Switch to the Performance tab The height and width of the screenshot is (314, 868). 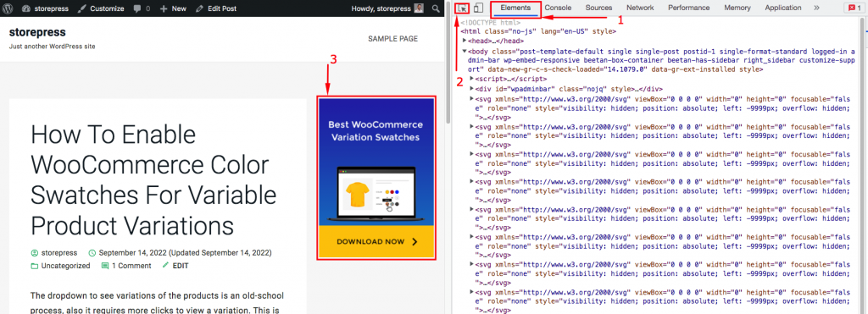[688, 8]
